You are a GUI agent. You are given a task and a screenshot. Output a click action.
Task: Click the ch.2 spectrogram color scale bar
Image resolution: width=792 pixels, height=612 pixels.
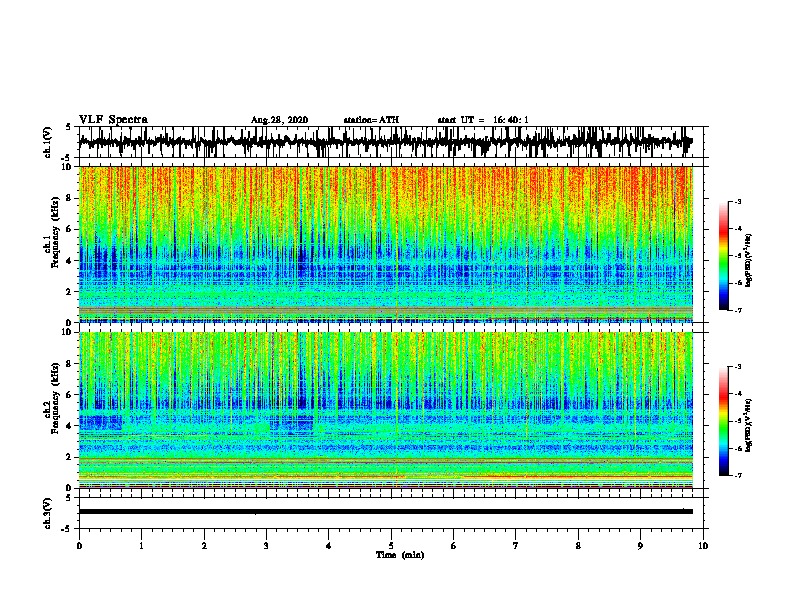(x=724, y=421)
